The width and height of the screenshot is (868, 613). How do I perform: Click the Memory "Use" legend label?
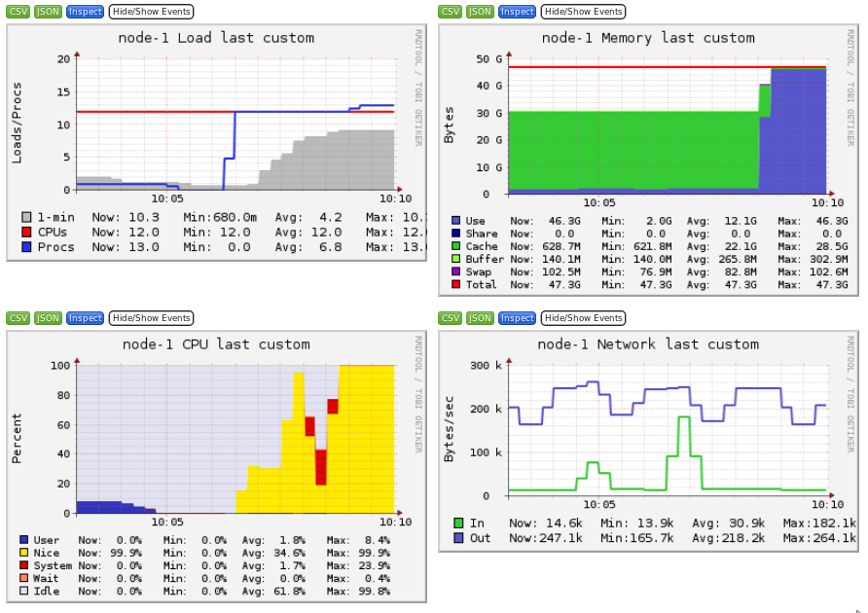475,221
